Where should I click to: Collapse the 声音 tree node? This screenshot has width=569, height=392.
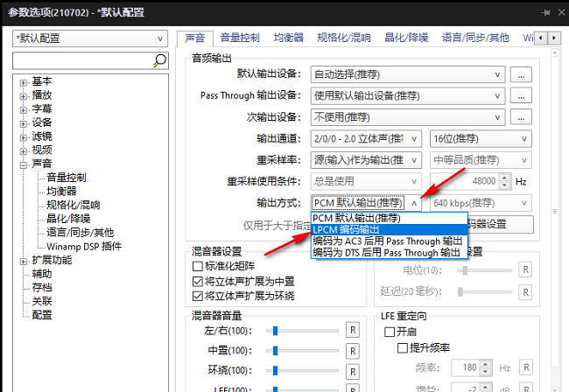pyautogui.click(x=24, y=165)
